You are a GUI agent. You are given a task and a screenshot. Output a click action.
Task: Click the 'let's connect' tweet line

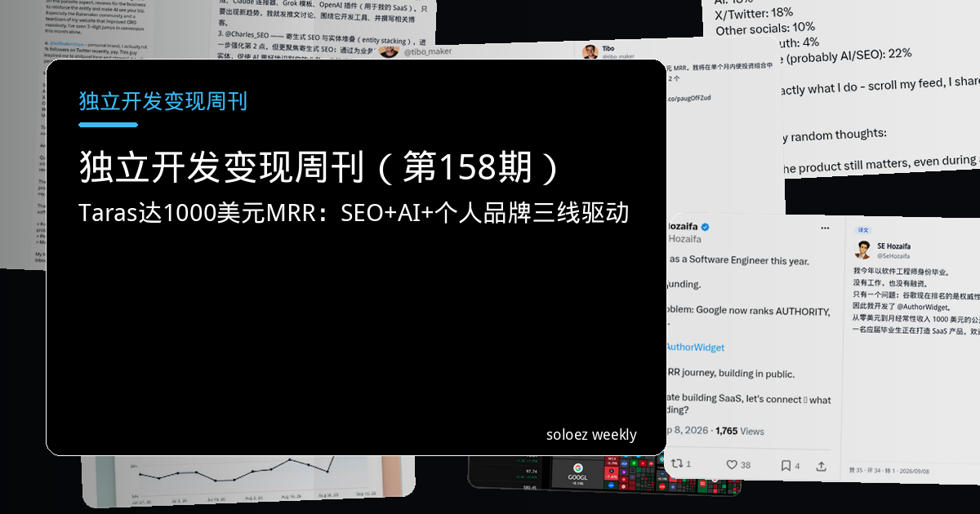pos(749,400)
